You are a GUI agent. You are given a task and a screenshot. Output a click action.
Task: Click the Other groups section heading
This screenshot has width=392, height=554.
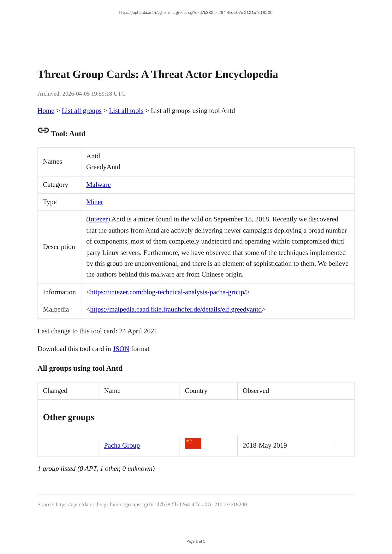pos(68,417)
